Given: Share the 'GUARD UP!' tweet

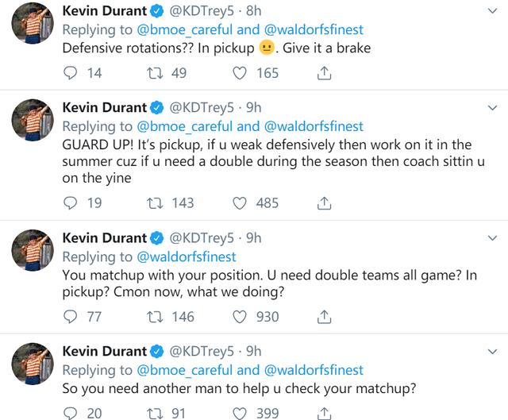Looking at the screenshot, I should (324, 203).
